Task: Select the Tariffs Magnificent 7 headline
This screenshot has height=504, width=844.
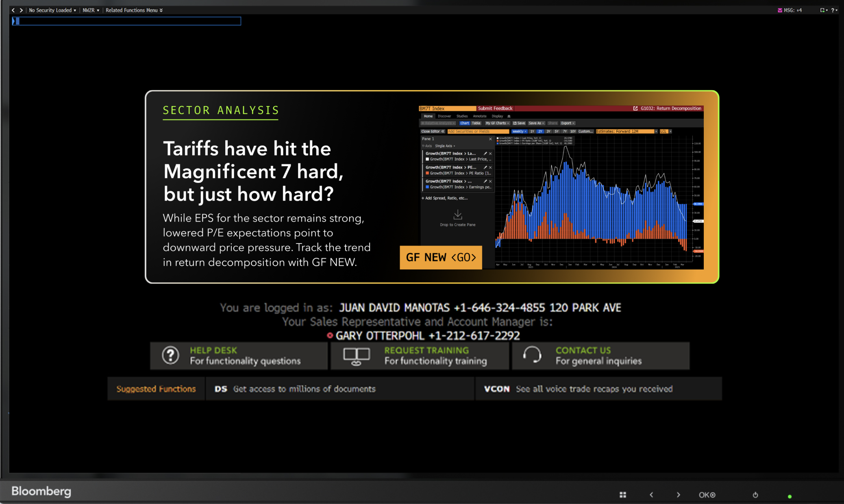Action: click(x=253, y=171)
